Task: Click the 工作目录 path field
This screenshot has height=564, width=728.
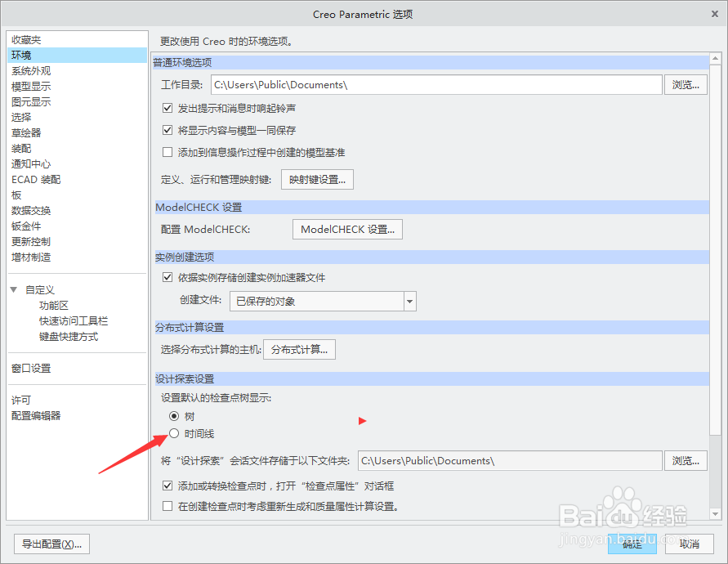Action: click(x=436, y=84)
